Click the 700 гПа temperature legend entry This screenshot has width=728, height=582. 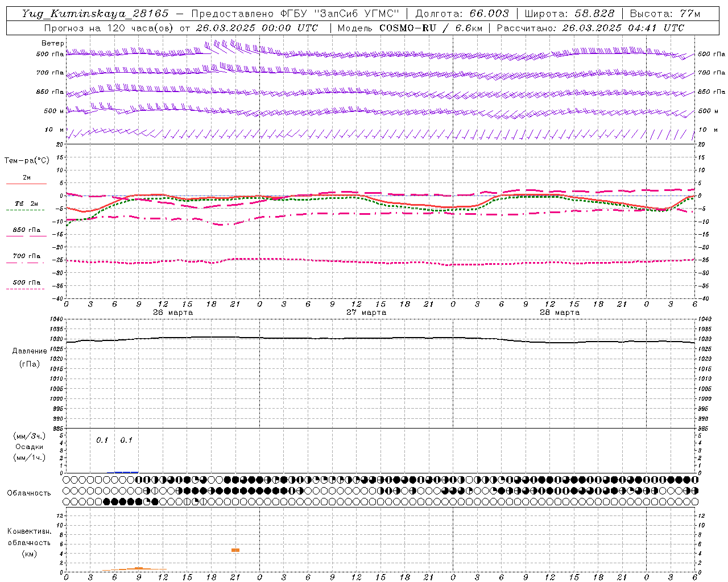point(27,256)
